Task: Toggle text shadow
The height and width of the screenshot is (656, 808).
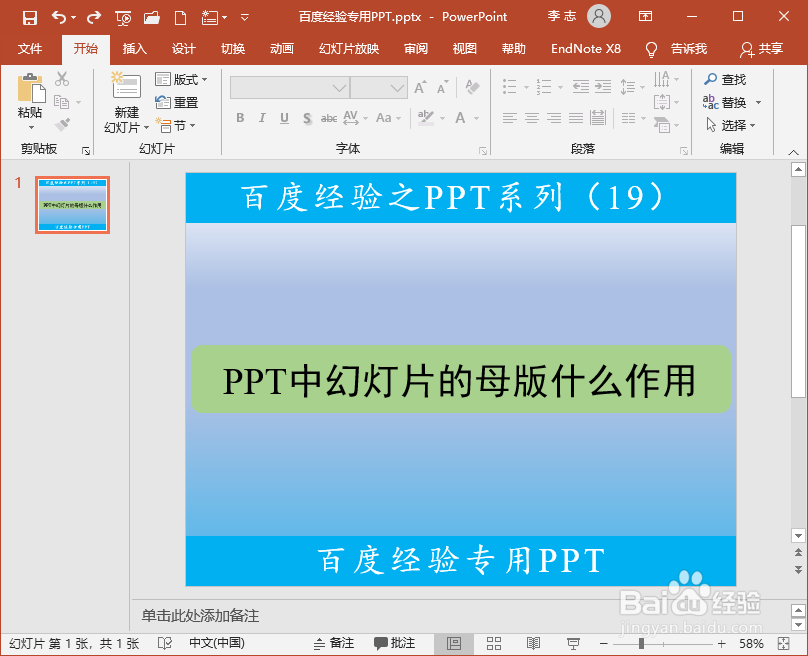Action: [x=307, y=118]
